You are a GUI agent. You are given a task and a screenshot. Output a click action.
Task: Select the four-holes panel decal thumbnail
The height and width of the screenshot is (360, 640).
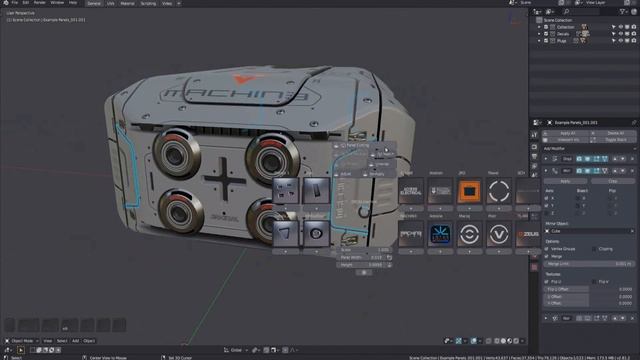tap(286, 191)
